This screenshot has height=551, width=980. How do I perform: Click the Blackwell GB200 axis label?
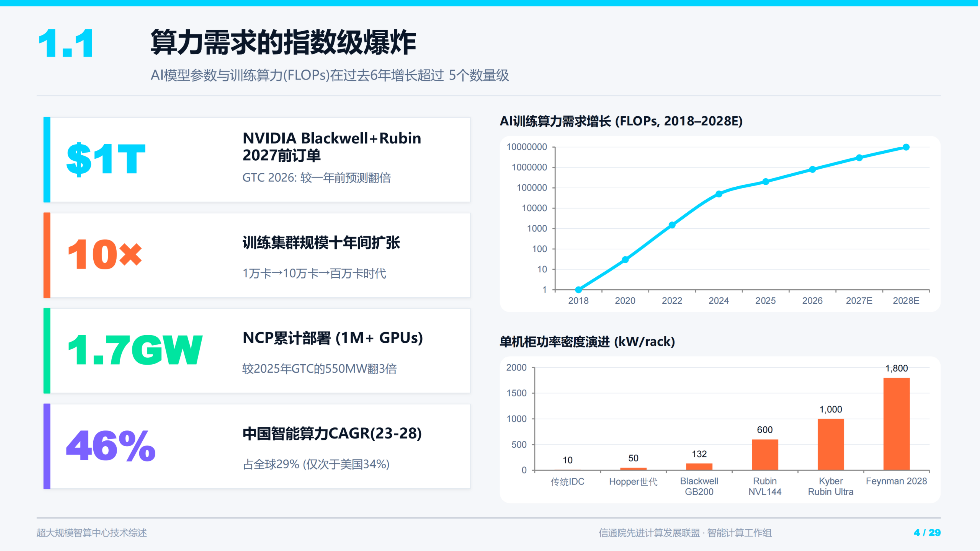coord(699,486)
